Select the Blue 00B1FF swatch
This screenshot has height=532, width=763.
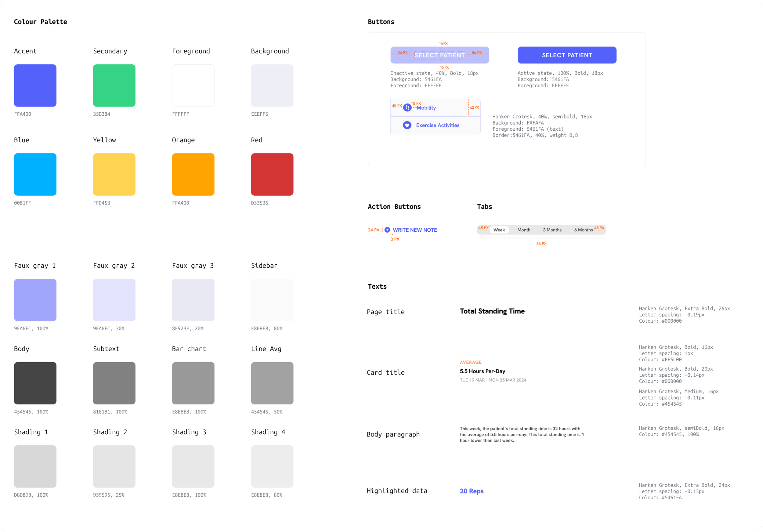[35, 175]
